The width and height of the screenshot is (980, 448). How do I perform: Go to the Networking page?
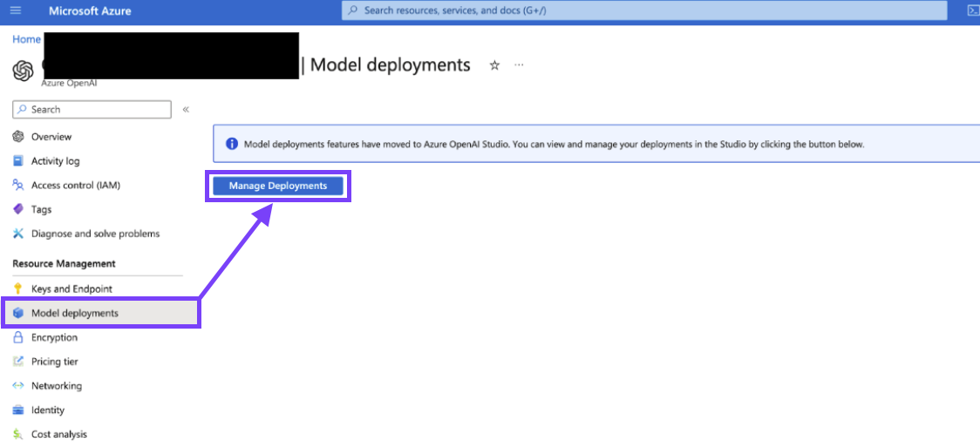pyautogui.click(x=57, y=386)
